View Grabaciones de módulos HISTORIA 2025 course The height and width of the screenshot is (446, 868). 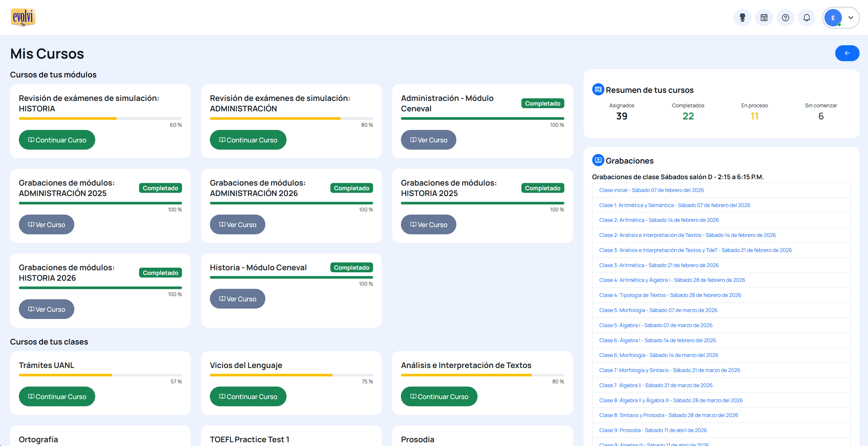click(x=428, y=224)
